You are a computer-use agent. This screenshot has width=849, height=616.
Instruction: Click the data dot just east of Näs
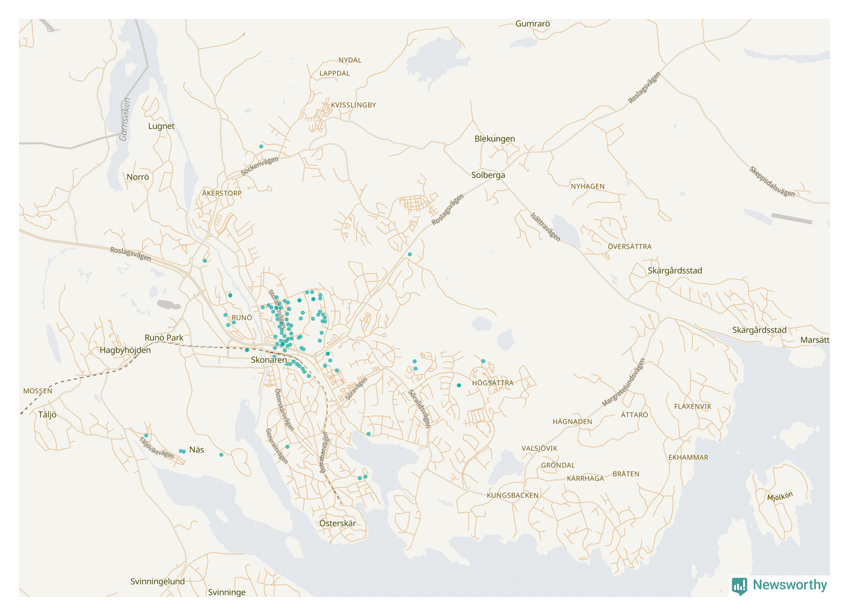click(221, 455)
